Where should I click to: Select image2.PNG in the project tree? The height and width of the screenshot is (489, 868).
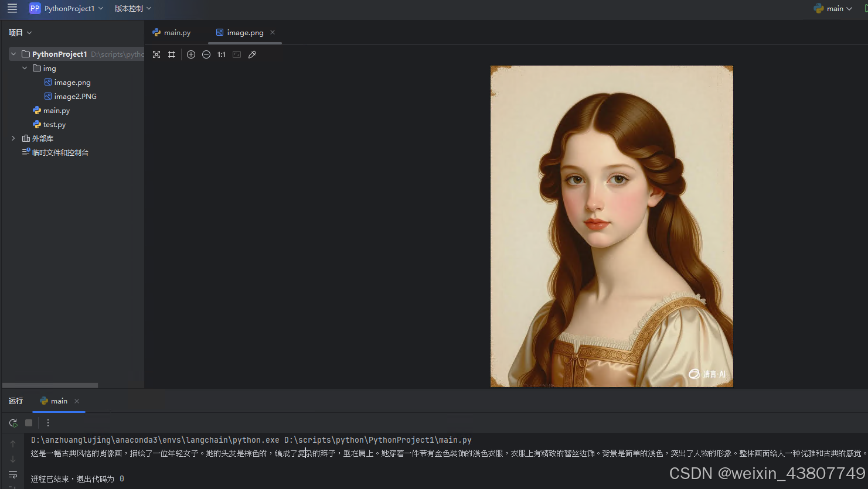(75, 97)
